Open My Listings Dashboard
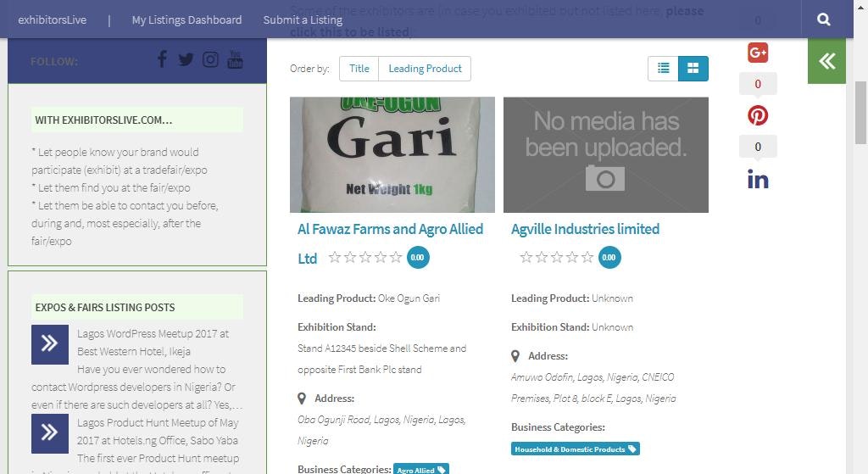Image resolution: width=868 pixels, height=474 pixels. point(186,20)
